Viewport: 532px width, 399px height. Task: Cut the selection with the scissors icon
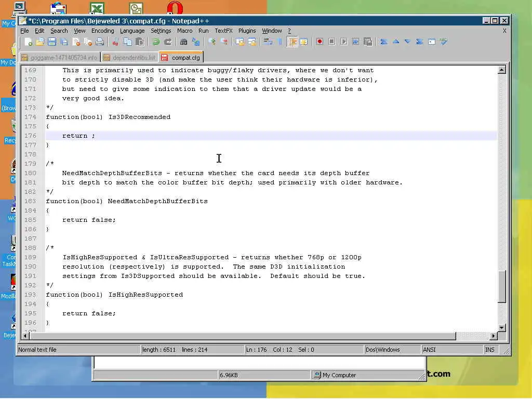(x=116, y=42)
